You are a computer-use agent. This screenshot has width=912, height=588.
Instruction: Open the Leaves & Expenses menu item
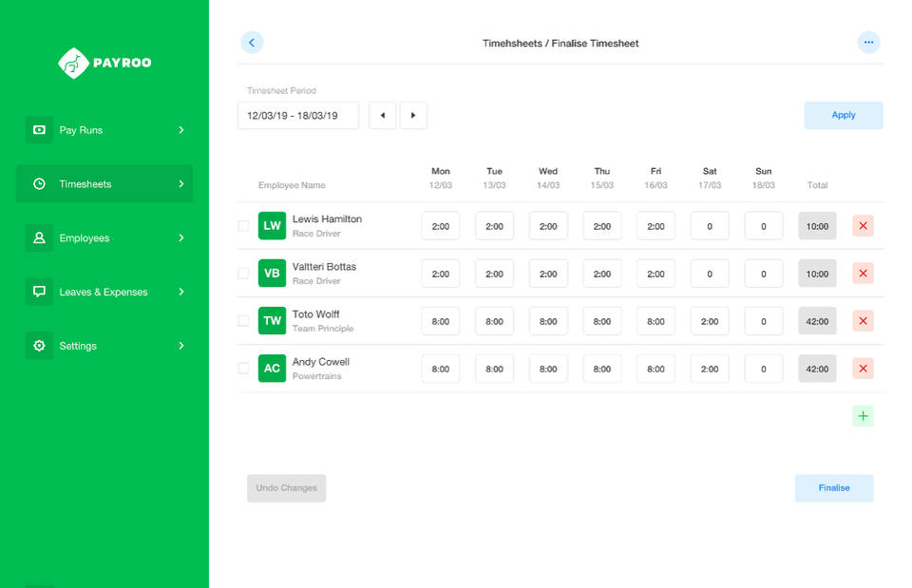tap(104, 292)
